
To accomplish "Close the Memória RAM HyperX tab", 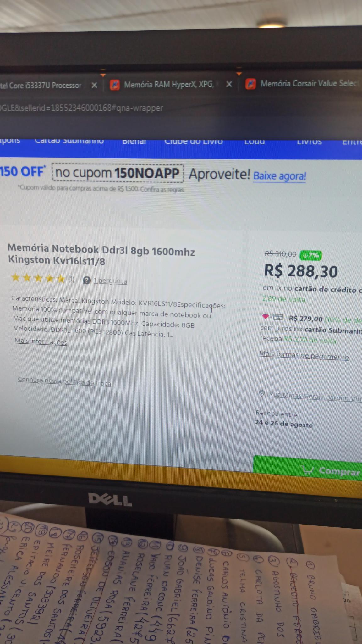I will 229,84.
